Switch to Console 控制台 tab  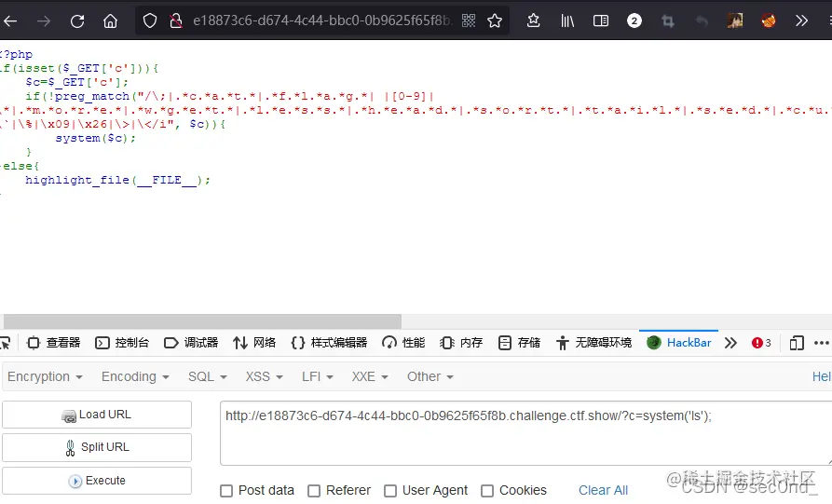click(x=122, y=343)
